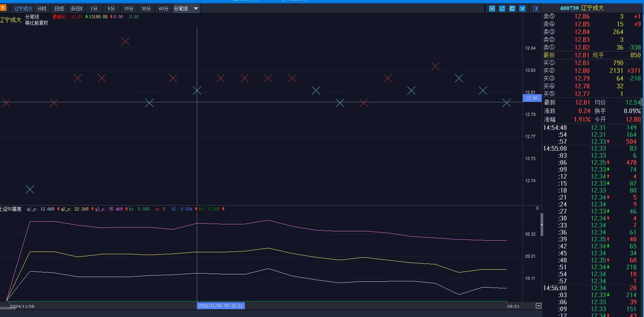Viewport: 644px width, 317px height.
Task: Click the 2024/11/08 09:30:21 time marker
Action: click(x=220, y=306)
